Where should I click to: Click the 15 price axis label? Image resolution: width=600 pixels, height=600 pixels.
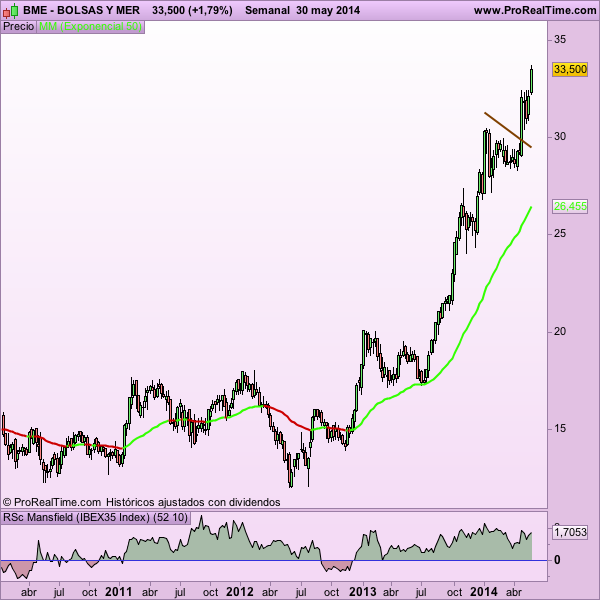tap(559, 429)
